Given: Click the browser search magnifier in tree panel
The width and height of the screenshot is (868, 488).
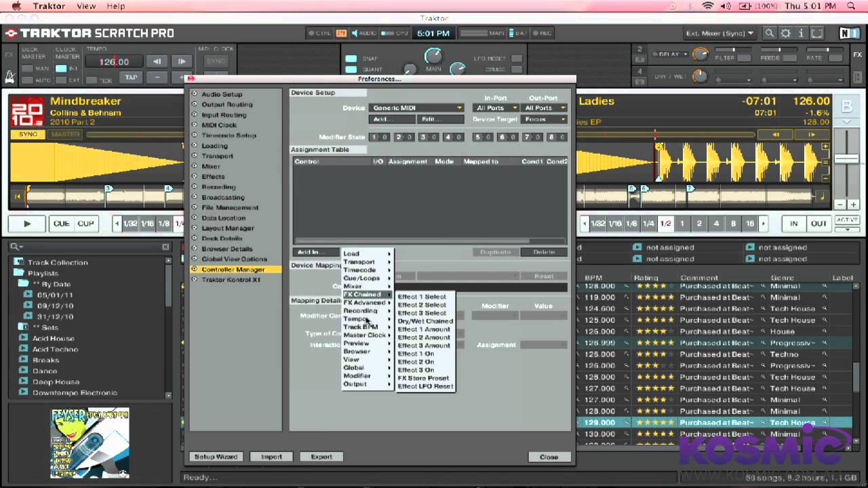Looking at the screenshot, I should (x=15, y=247).
